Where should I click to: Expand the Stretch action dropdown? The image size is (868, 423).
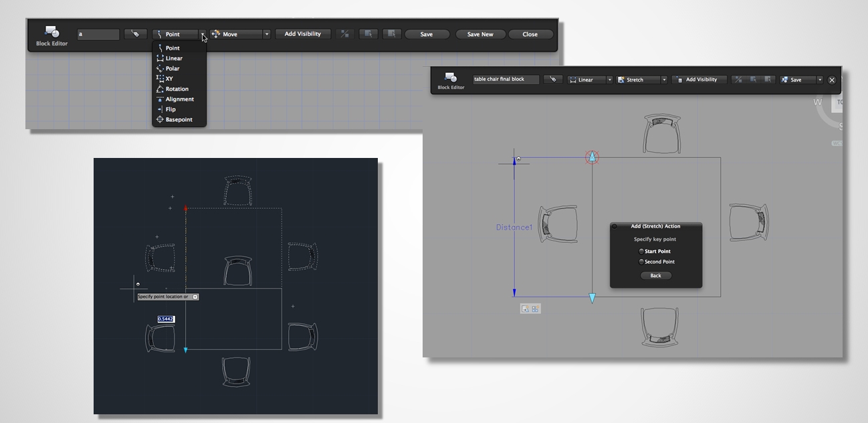pos(664,80)
